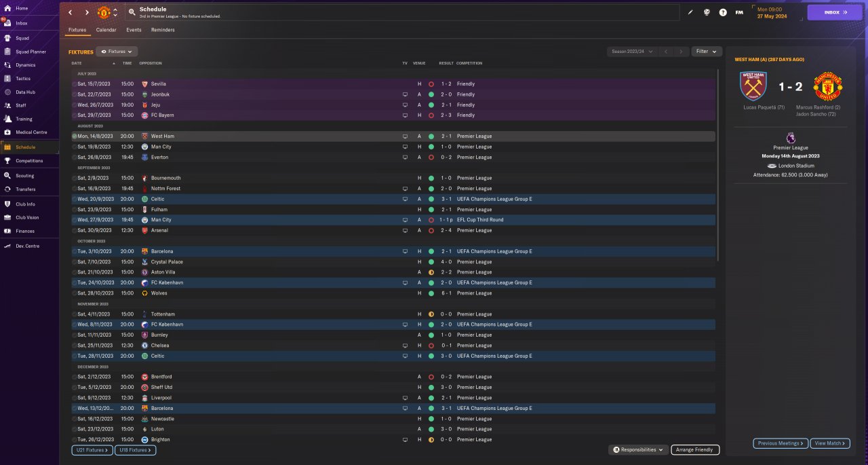Image resolution: width=868 pixels, height=465 pixels.
Task: Select the Tottenham fixture row
Action: pyautogui.click(x=393, y=314)
